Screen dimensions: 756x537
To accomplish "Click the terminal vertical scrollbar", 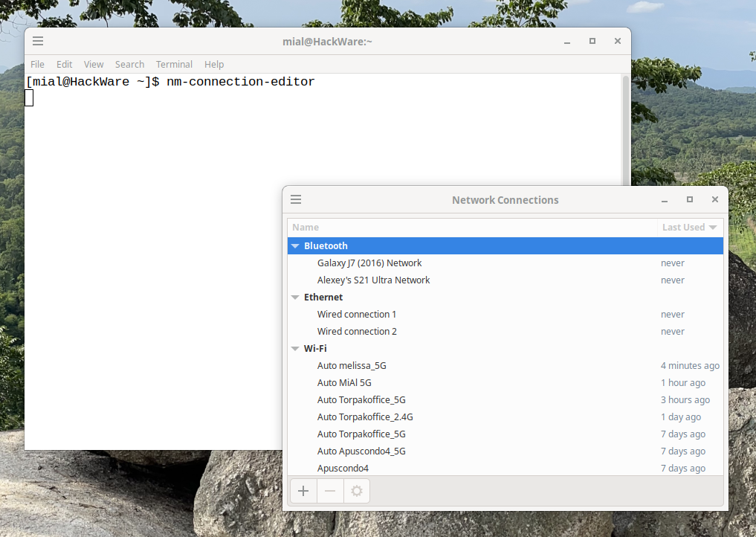I will [x=625, y=134].
